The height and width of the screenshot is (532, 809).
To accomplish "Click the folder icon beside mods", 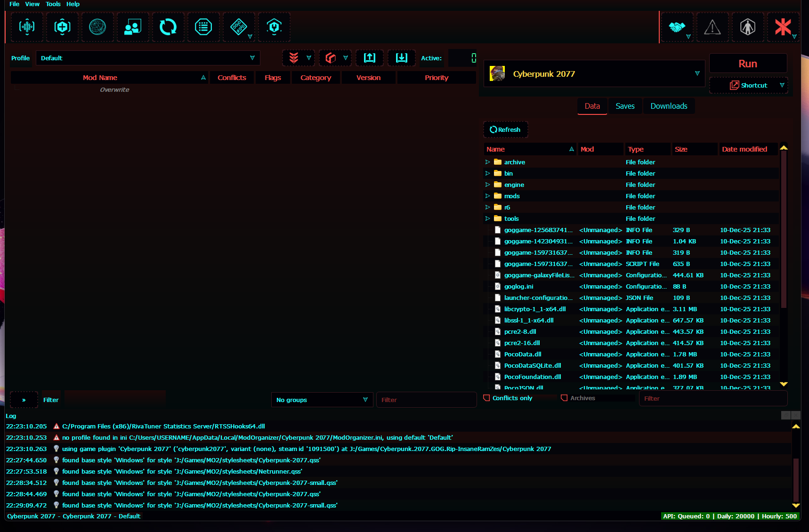I will pyautogui.click(x=498, y=196).
